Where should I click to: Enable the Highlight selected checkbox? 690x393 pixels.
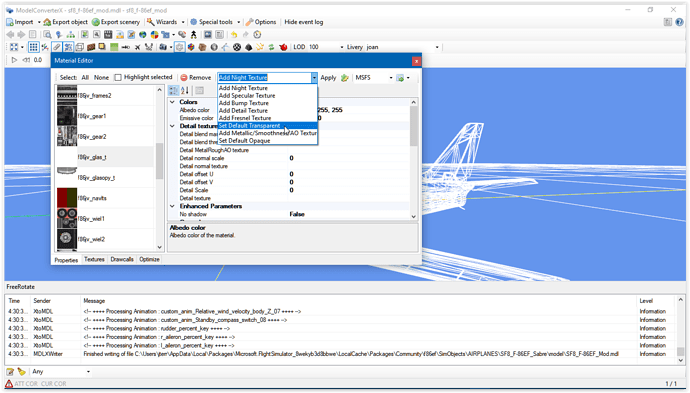point(117,77)
